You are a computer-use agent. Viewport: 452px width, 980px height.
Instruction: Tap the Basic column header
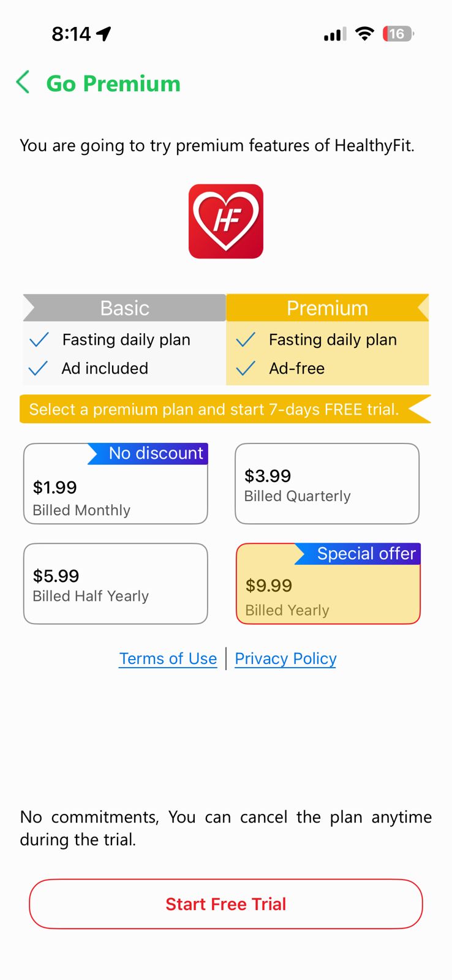click(x=125, y=308)
